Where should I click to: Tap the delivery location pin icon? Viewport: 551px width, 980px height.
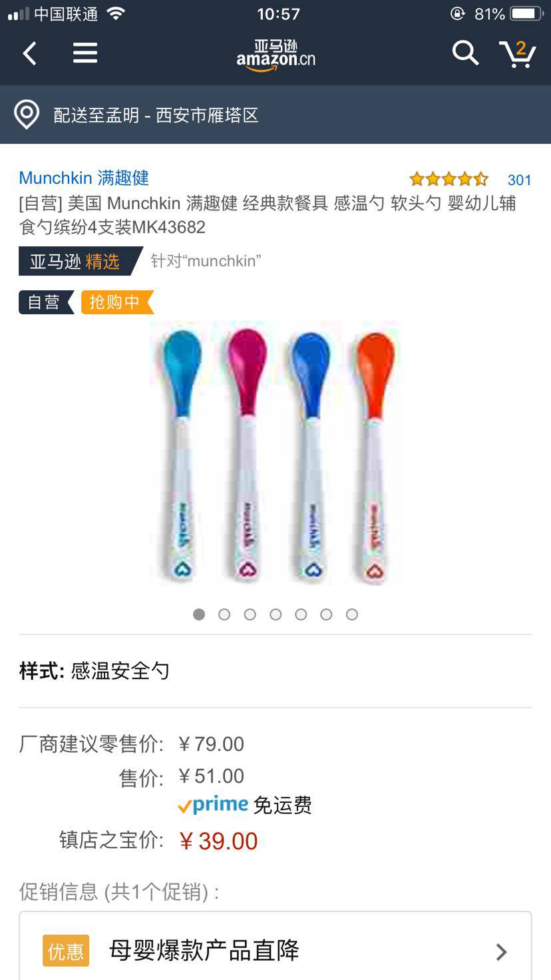(27, 115)
